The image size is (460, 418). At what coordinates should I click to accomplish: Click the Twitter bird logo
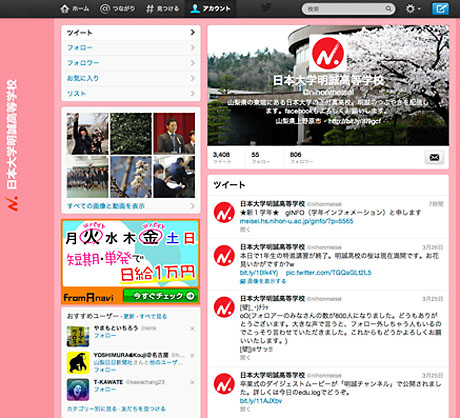pyautogui.click(x=266, y=8)
